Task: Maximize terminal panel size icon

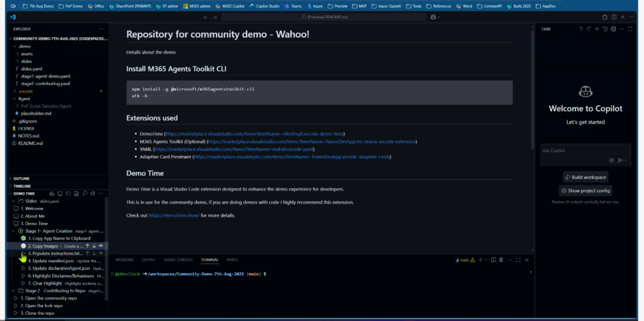Action: pos(518,260)
